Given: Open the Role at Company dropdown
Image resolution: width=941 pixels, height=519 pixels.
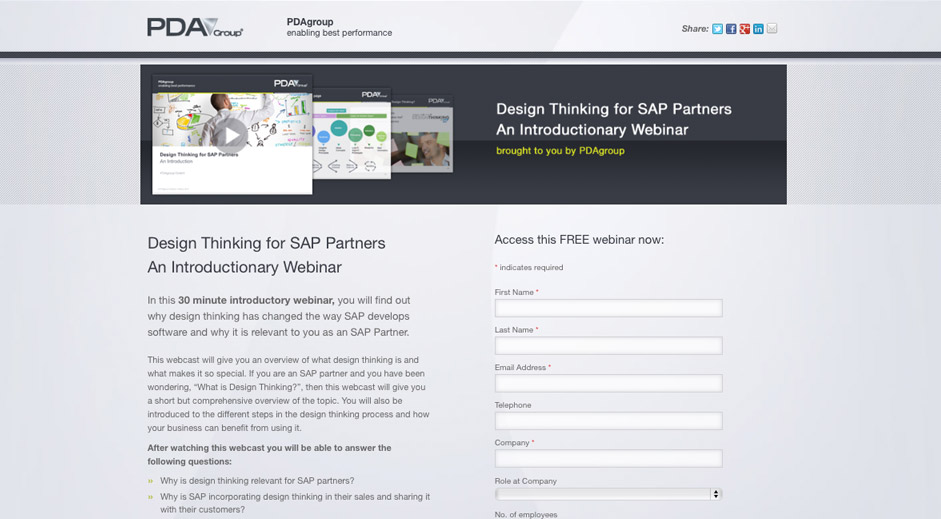Looking at the screenshot, I should click(608, 494).
